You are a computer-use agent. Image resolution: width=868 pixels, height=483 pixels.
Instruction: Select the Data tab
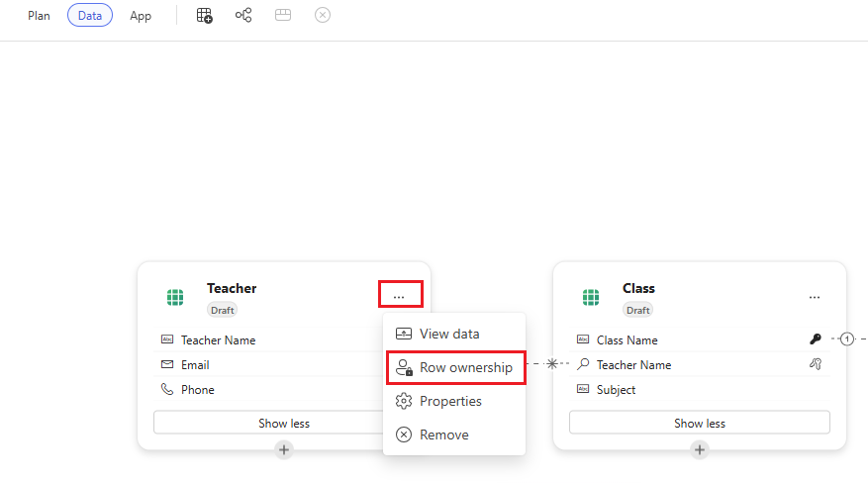tap(90, 16)
